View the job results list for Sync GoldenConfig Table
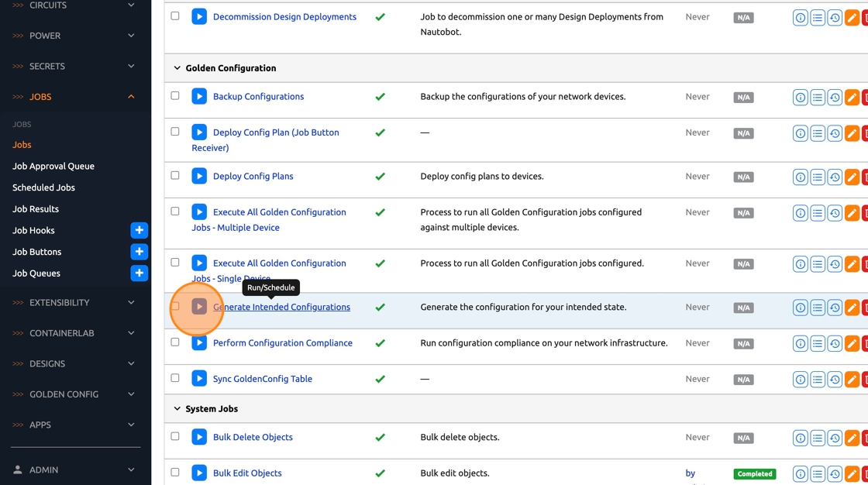Image resolution: width=868 pixels, height=485 pixels. (817, 380)
